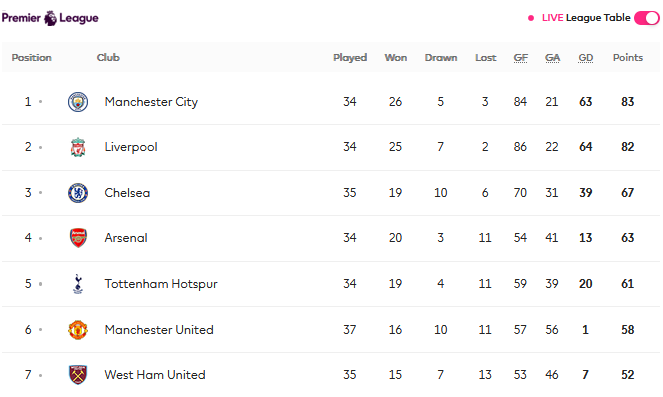Click the West Ham United crest

(x=78, y=375)
